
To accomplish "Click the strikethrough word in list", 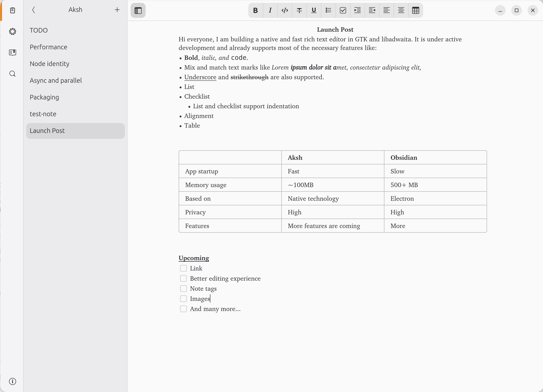I will [250, 77].
